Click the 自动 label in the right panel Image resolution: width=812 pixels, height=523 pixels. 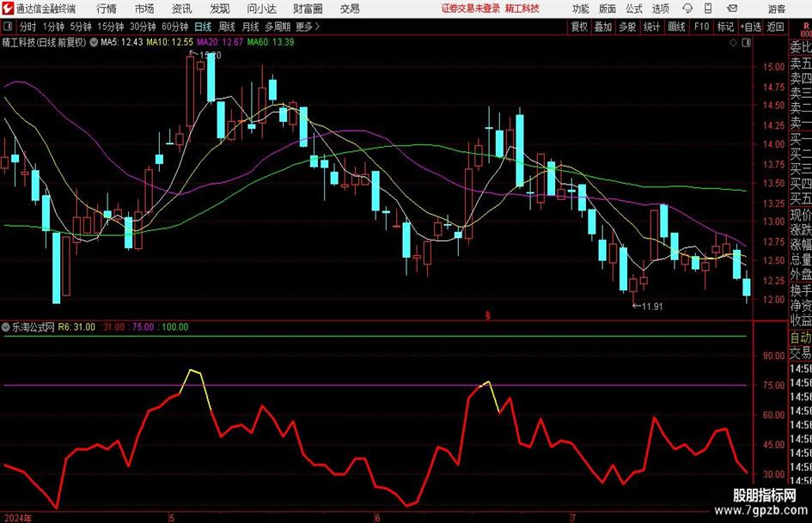tap(801, 338)
